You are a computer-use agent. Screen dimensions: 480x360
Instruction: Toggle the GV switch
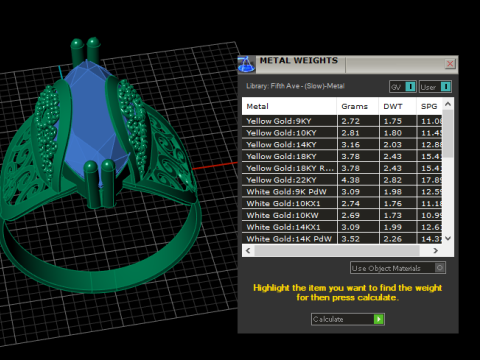403,87
